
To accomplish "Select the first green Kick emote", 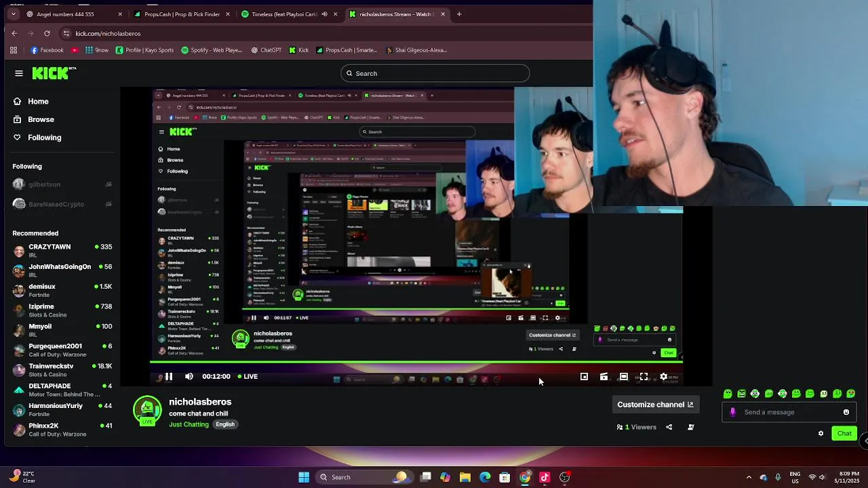I will click(x=728, y=394).
